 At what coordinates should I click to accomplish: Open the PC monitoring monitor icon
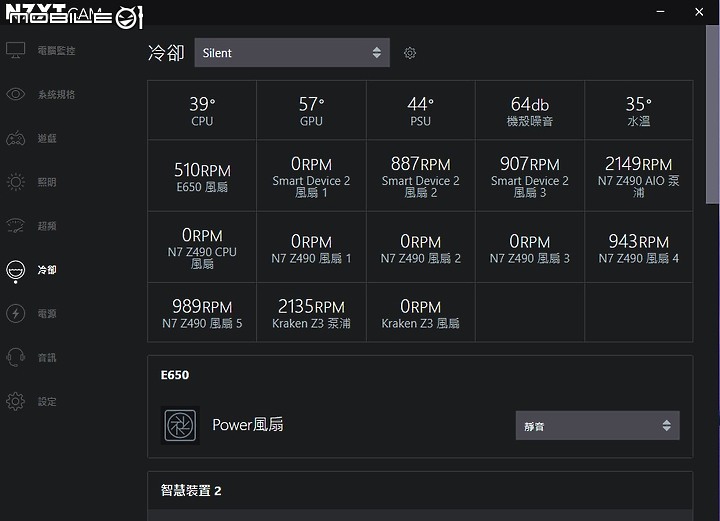(16, 50)
